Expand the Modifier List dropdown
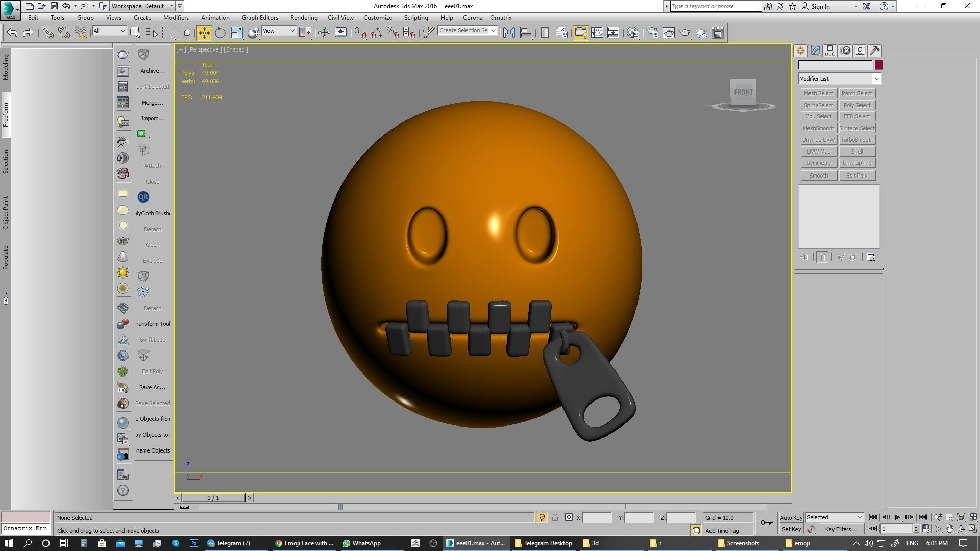This screenshot has height=551, width=980. [840, 79]
